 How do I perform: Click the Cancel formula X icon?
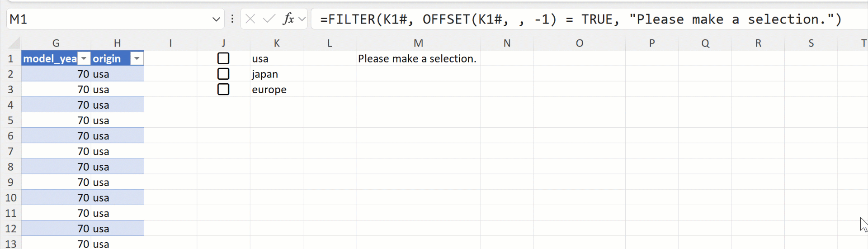[x=250, y=19]
